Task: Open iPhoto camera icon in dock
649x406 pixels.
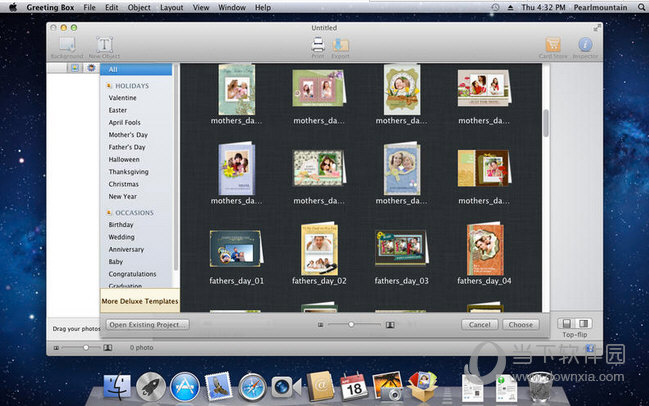Action: (x=388, y=387)
